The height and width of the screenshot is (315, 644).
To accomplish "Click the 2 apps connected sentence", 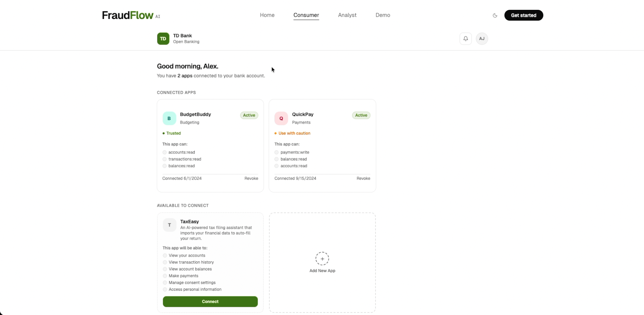I will 211,76.
